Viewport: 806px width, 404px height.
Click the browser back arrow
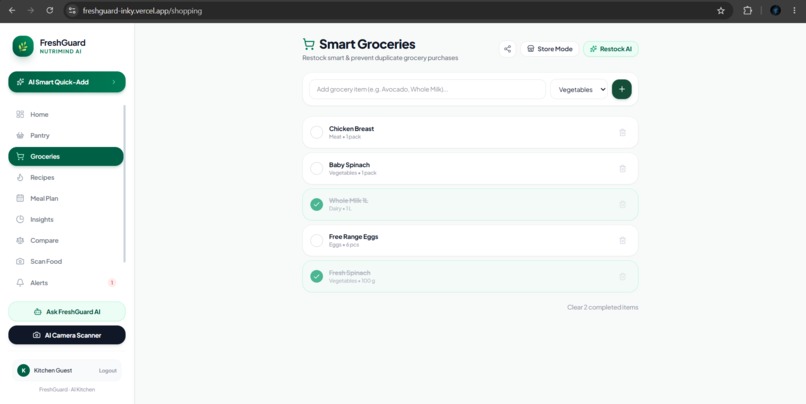pos(12,10)
